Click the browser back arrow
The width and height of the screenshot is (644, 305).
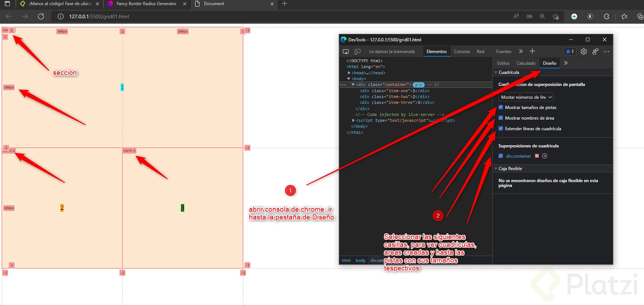coord(9,16)
